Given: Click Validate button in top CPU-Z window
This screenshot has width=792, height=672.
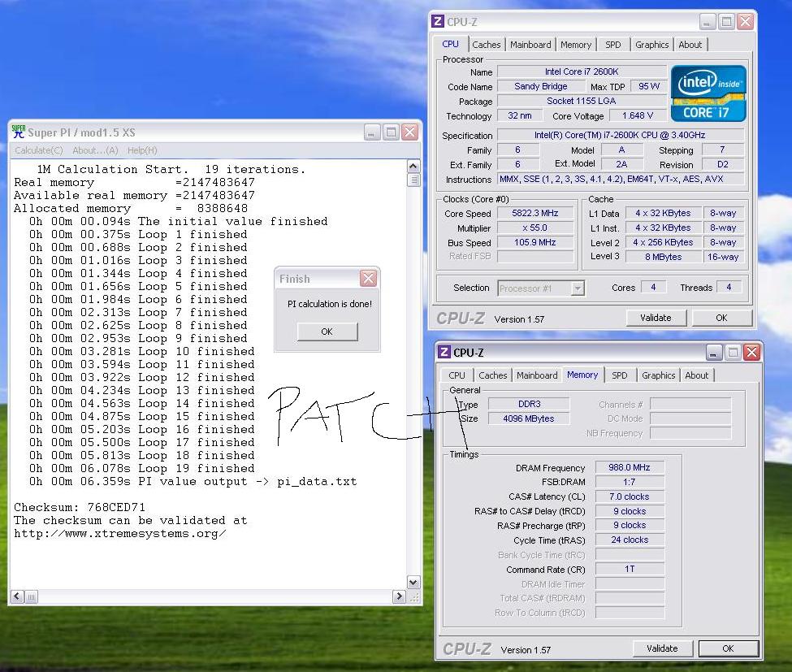Looking at the screenshot, I should (x=656, y=318).
